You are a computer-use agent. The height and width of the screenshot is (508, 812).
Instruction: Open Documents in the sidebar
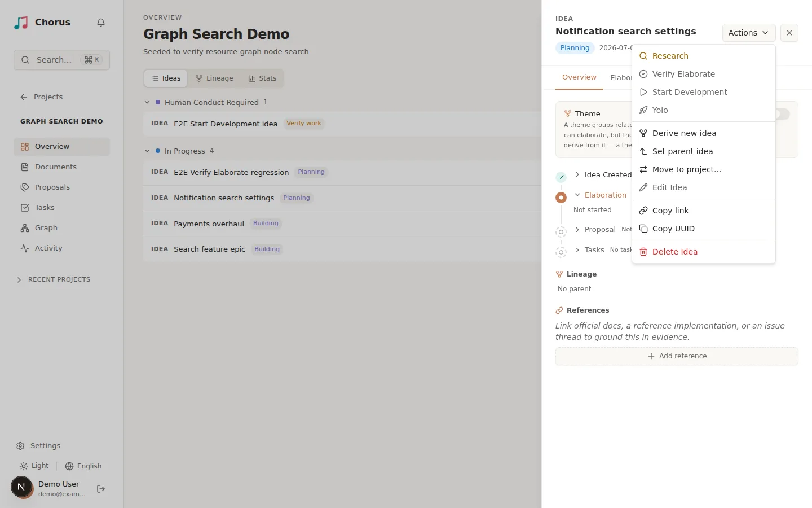pos(61,167)
